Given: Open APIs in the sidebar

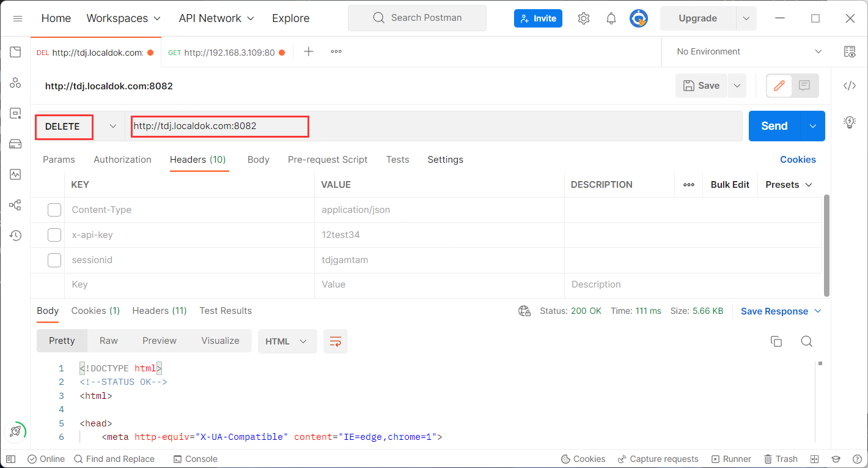Looking at the screenshot, I should coord(15,83).
